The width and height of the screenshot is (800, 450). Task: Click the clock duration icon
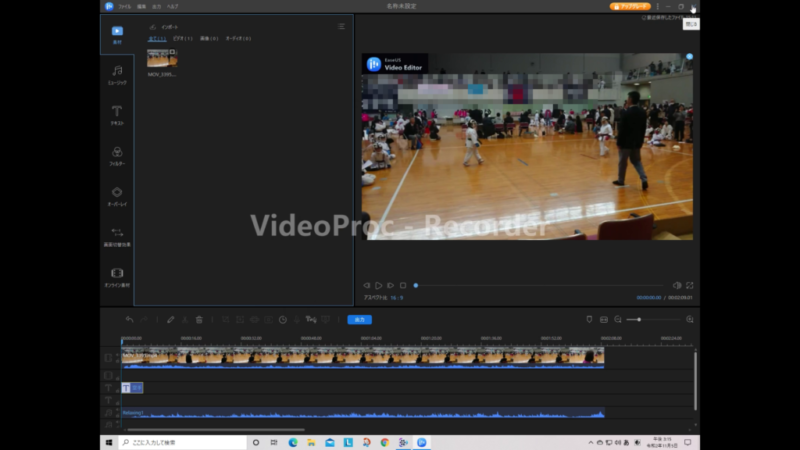tap(283, 319)
